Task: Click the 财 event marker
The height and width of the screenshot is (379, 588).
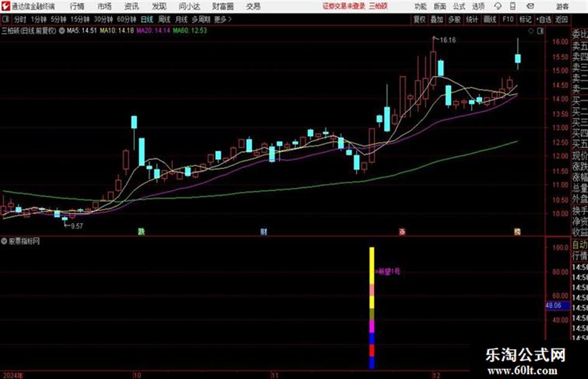Action: [x=264, y=232]
